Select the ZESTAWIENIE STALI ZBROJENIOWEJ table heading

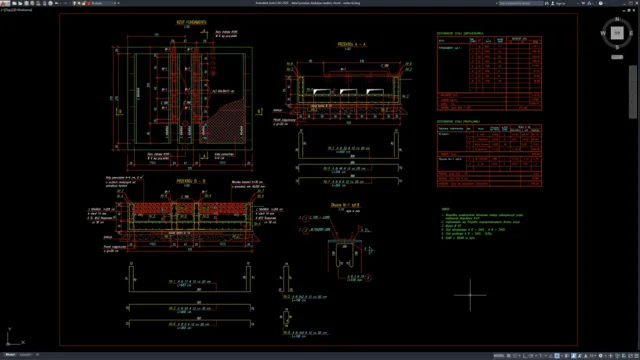(460, 33)
